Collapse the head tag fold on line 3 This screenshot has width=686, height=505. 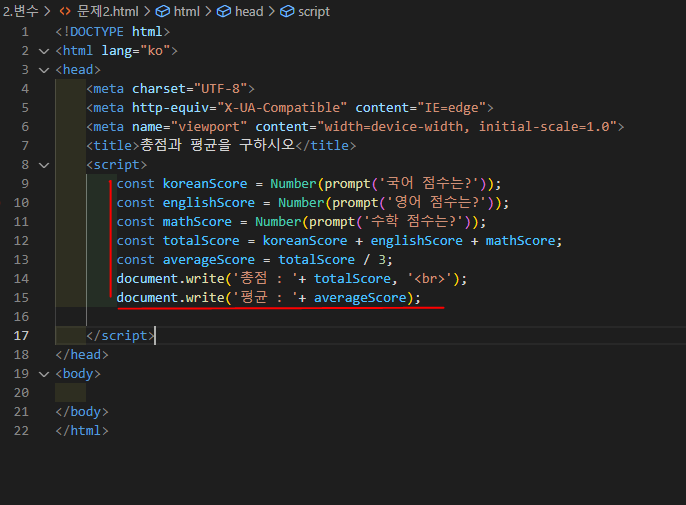click(44, 70)
